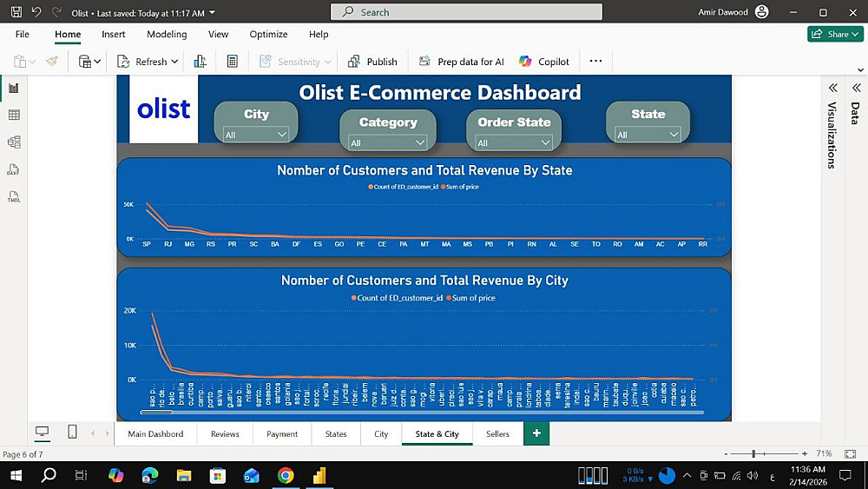Click the Save icon in title bar
Viewport: 868px width, 489px height.
coord(16,11)
